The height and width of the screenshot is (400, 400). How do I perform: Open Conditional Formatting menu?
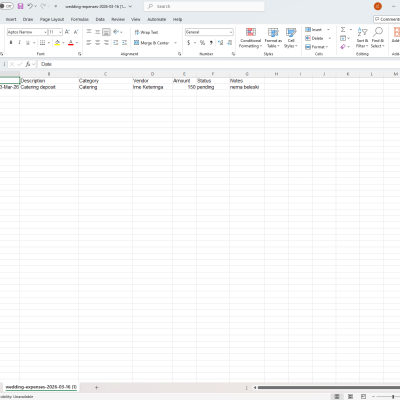pos(251,38)
